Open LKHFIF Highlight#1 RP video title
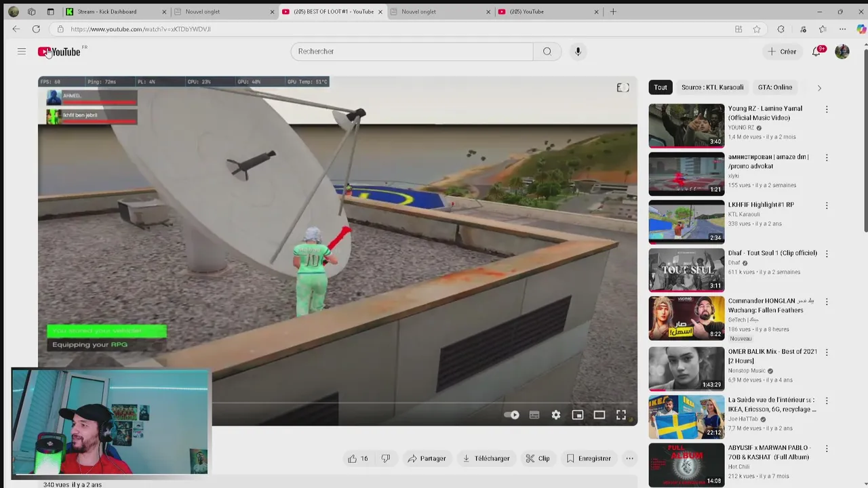 [x=761, y=205]
